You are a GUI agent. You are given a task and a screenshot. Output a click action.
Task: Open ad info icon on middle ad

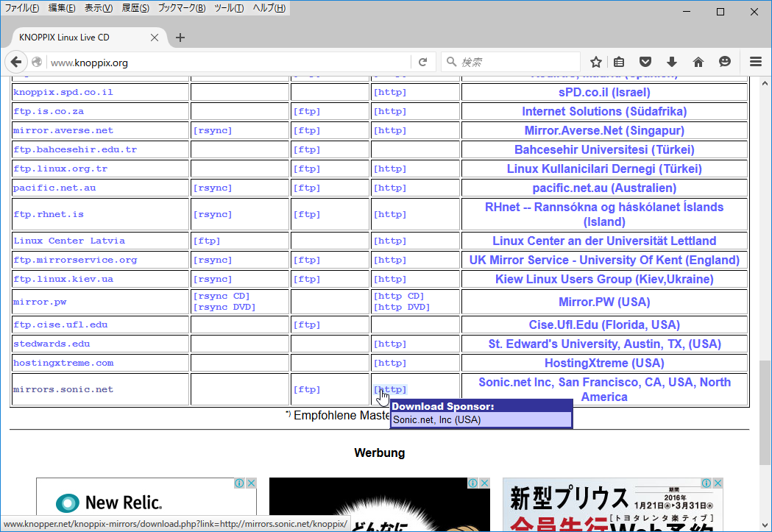(472, 483)
